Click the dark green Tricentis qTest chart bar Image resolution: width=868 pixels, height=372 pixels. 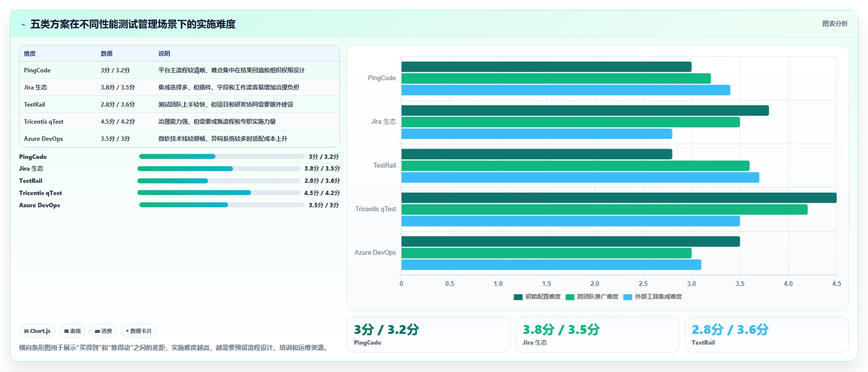click(619, 198)
